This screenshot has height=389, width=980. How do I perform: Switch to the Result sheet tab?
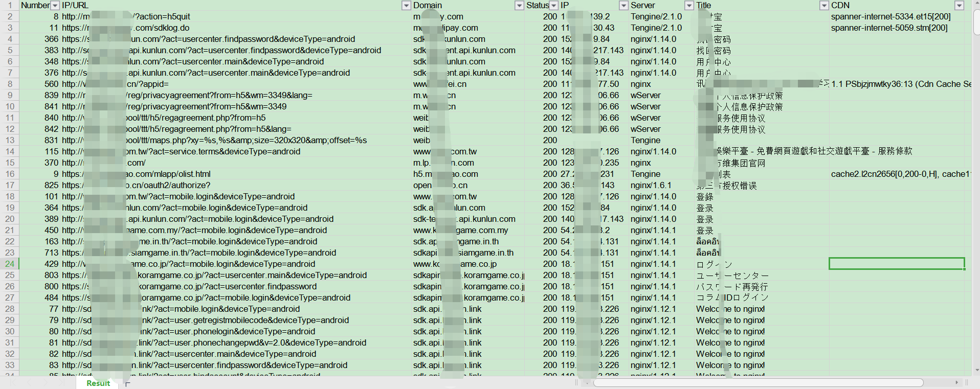(98, 383)
